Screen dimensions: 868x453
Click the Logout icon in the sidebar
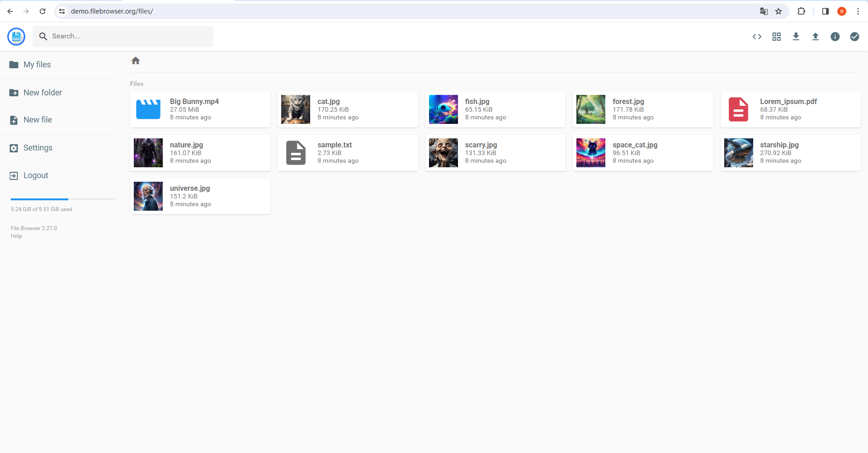pyautogui.click(x=14, y=175)
